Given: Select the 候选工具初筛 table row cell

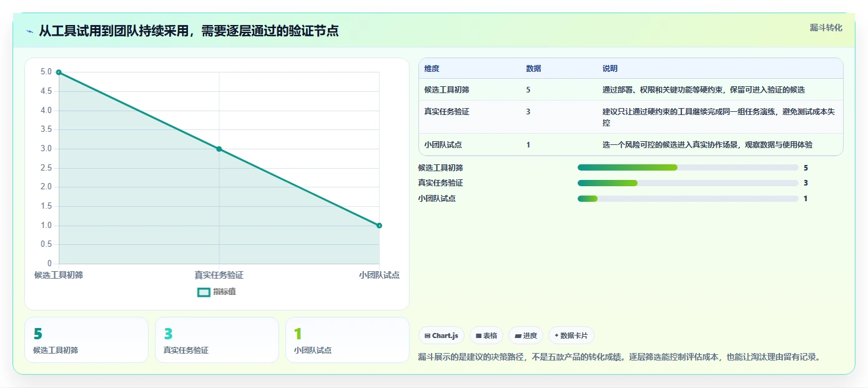Looking at the screenshot, I should click(446, 90).
